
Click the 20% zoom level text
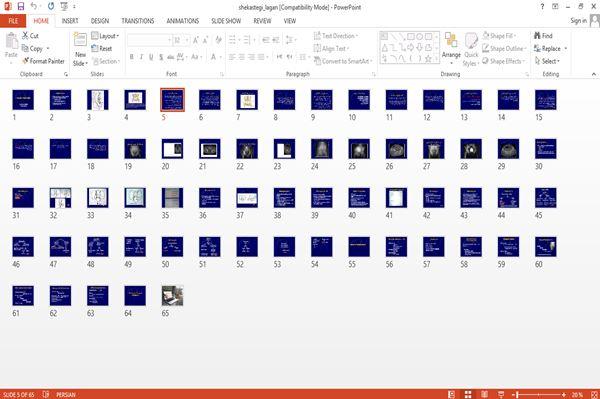coord(577,394)
